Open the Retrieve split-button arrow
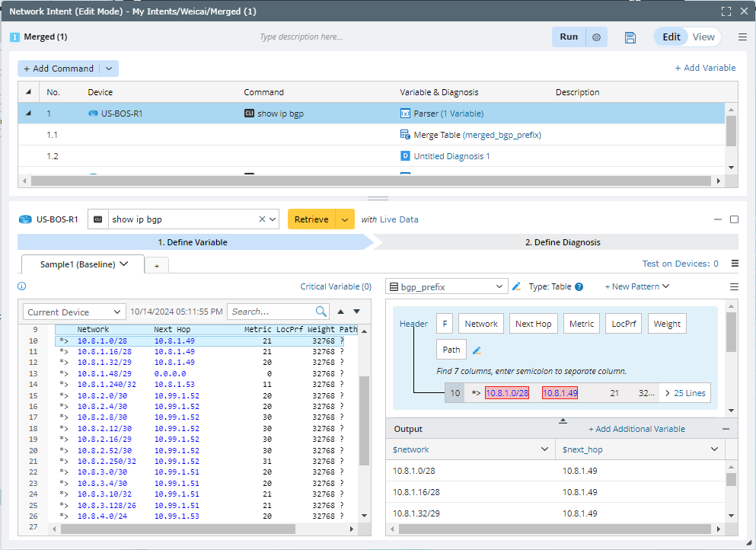 [346, 219]
